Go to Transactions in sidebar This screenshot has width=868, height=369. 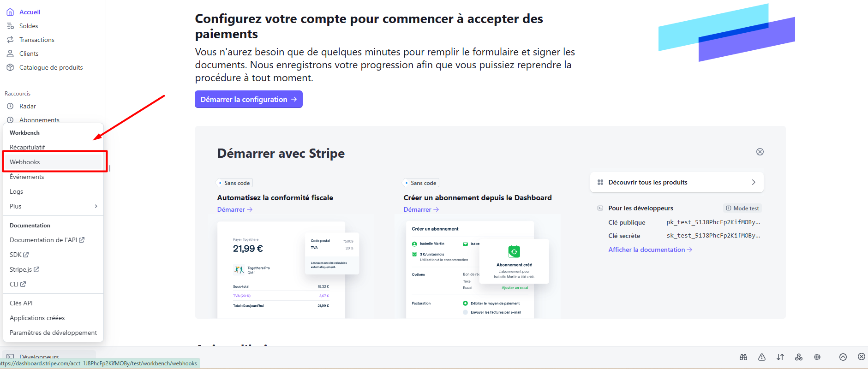[37, 40]
